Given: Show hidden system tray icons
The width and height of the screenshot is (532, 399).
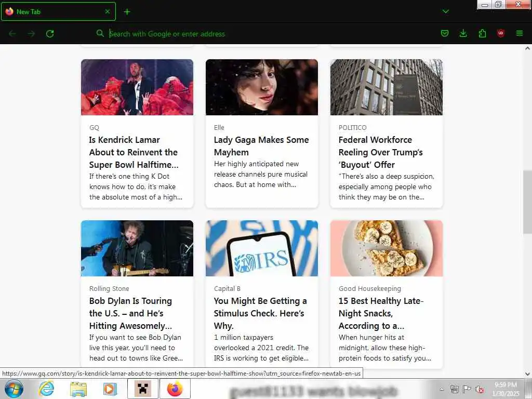Looking at the screenshot, I should (x=442, y=389).
